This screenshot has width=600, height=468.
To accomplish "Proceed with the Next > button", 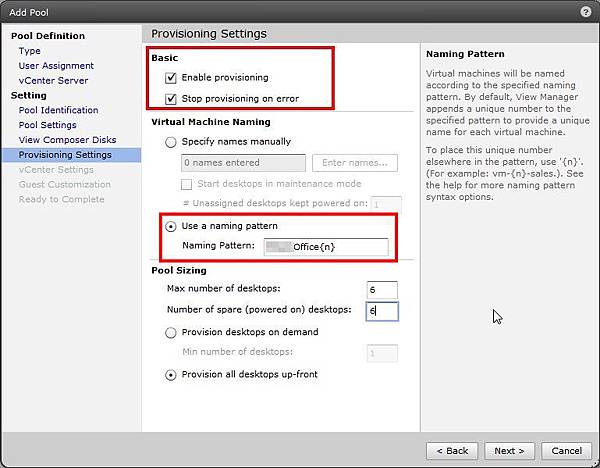I will [x=509, y=451].
